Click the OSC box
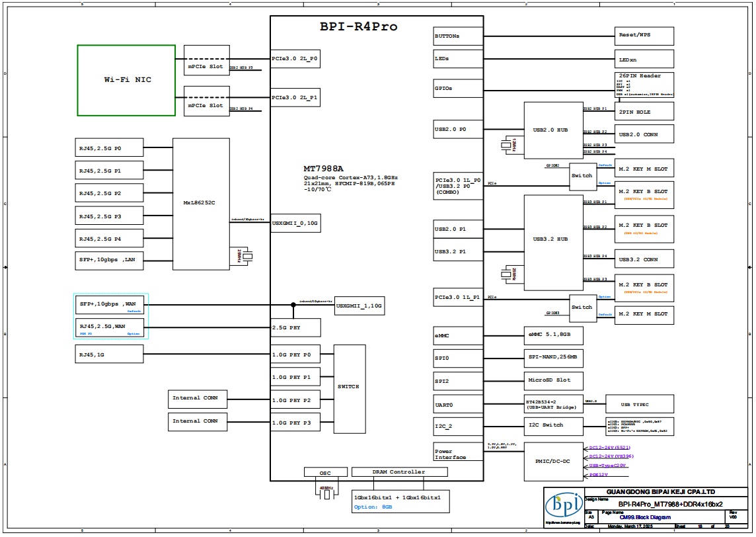Image resolution: width=756 pixels, height=537 pixels. click(325, 472)
